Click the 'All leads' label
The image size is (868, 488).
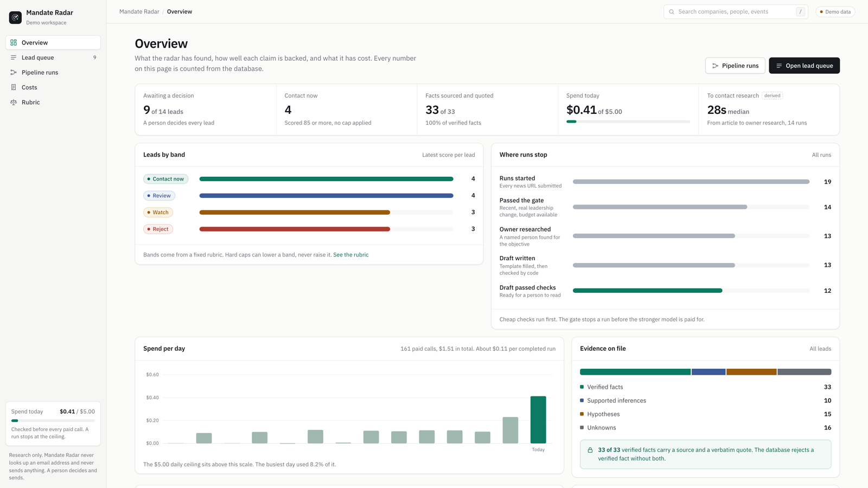point(820,349)
